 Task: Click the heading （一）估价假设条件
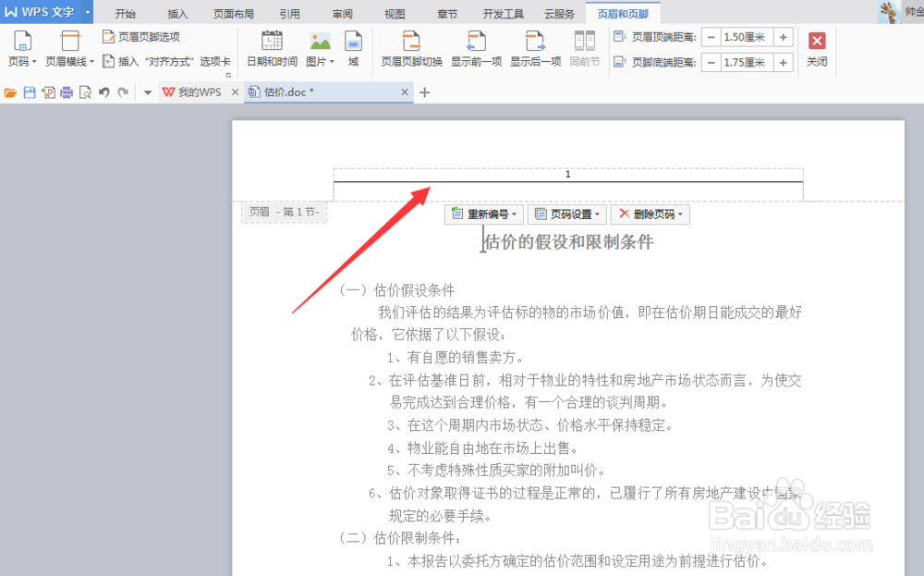pos(396,290)
